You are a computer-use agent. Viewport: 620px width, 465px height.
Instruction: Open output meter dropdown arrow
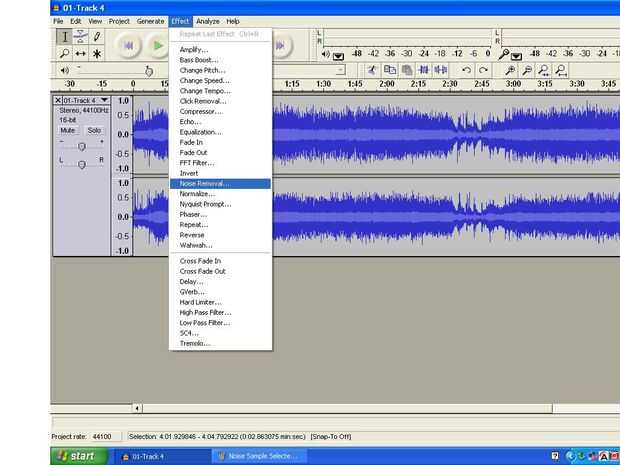(338, 57)
